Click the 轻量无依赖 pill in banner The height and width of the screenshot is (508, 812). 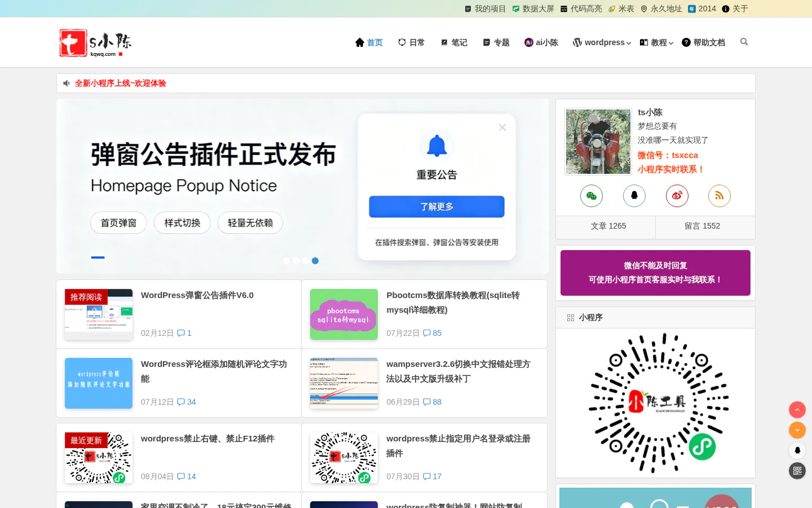pyautogui.click(x=250, y=223)
